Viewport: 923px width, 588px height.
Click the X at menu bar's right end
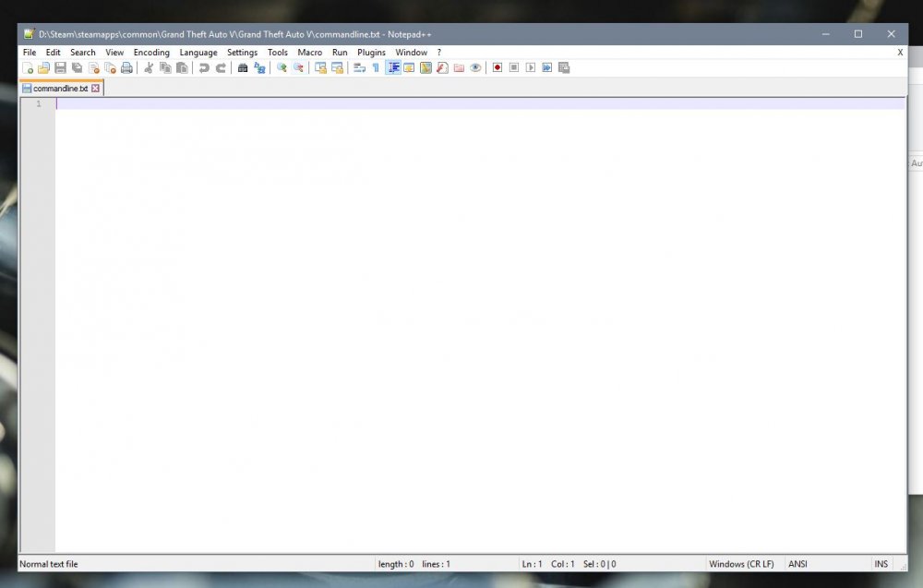tap(900, 53)
